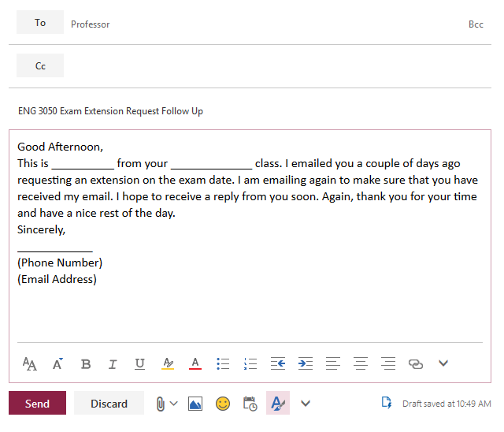Discard the draft
This screenshot has width=504, height=432.
click(109, 403)
